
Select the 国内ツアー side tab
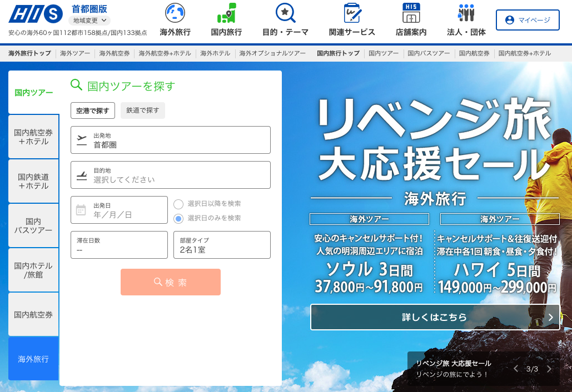(x=33, y=93)
